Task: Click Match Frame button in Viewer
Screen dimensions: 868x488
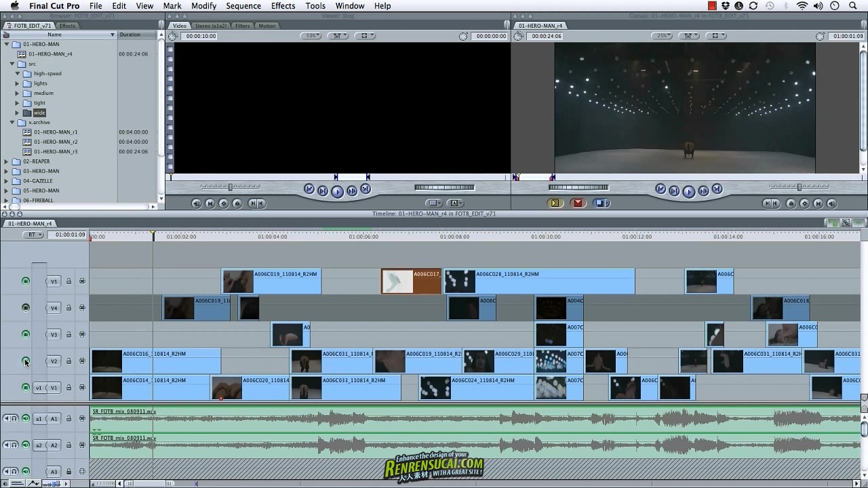Action: 197,203
